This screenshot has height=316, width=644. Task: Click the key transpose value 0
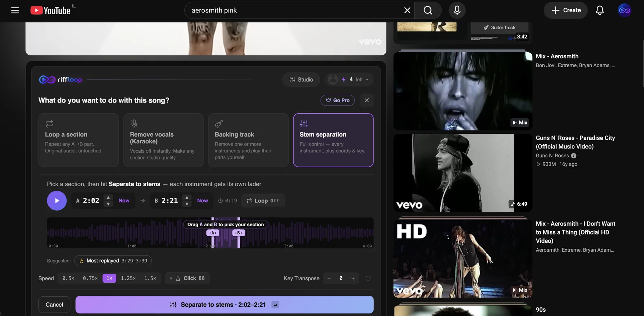click(x=341, y=278)
